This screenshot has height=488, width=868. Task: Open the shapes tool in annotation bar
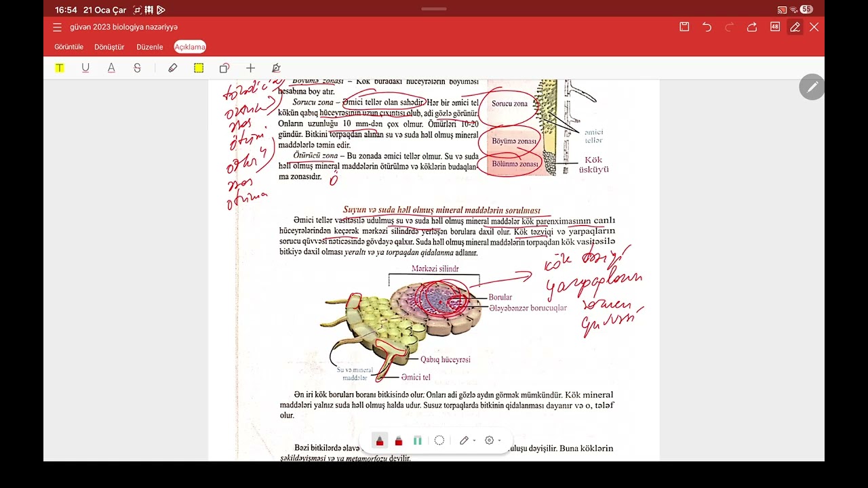click(x=224, y=68)
